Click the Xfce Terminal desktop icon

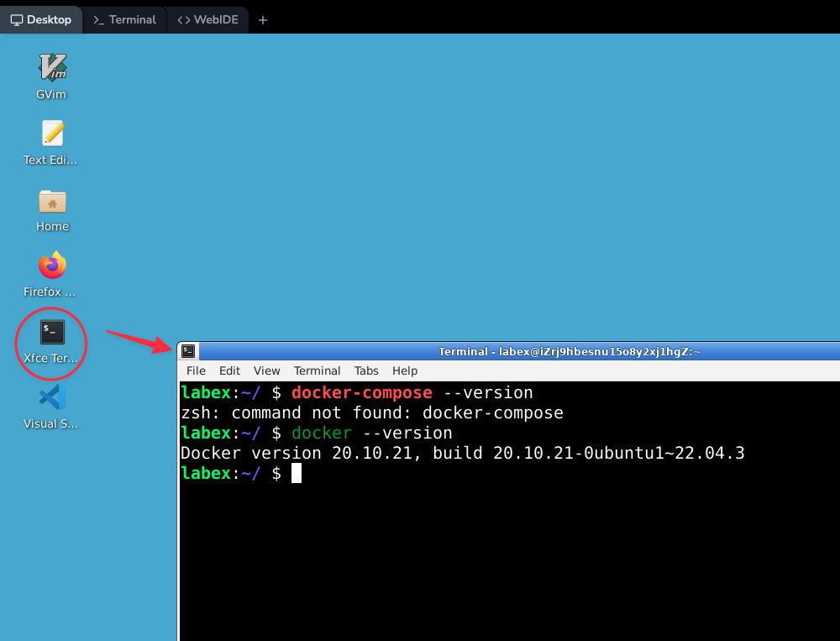52,333
